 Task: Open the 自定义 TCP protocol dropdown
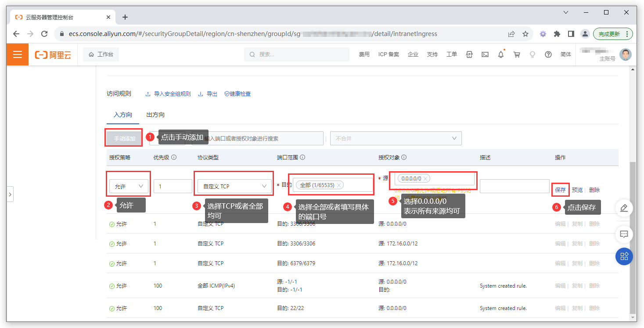pyautogui.click(x=234, y=186)
